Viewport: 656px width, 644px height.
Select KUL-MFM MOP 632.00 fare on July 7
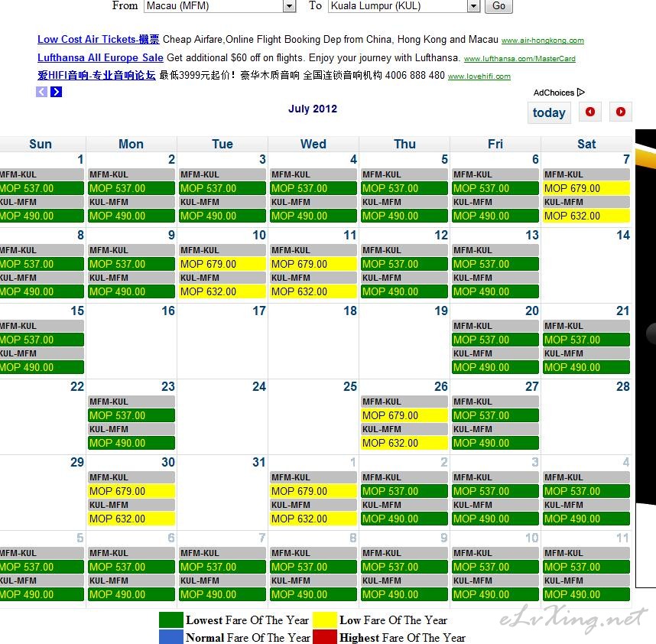click(586, 216)
